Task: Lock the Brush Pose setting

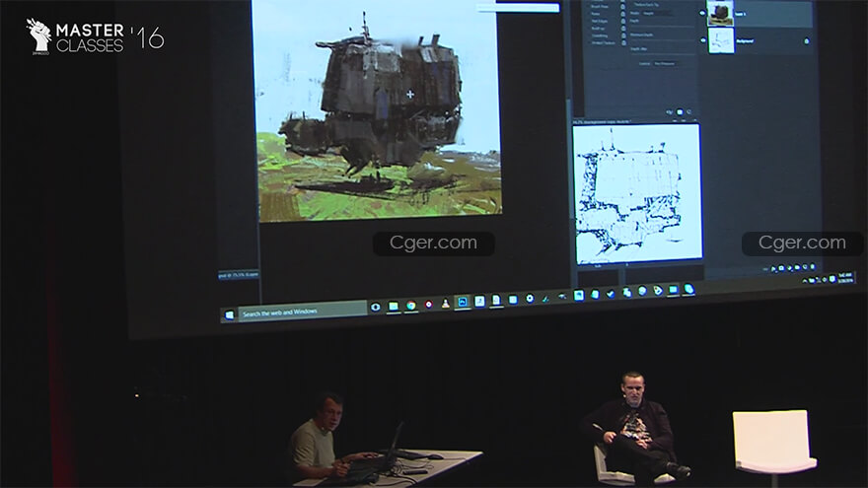Action: tap(623, 7)
